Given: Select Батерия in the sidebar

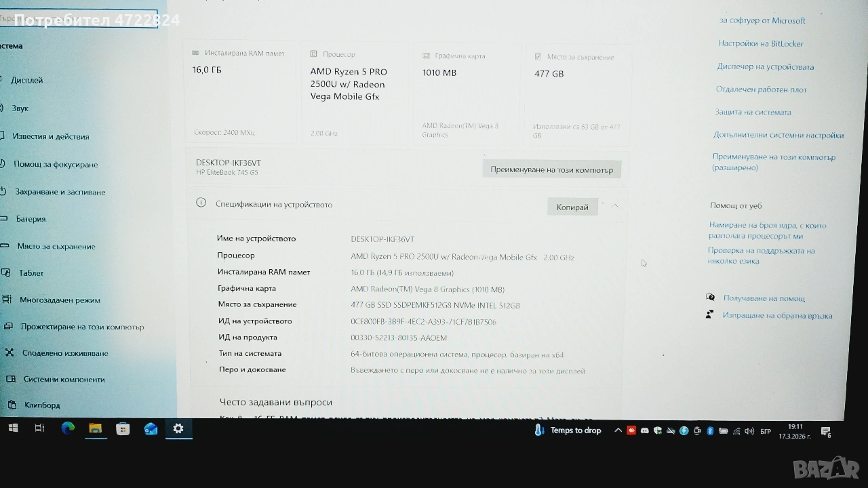Looking at the screenshot, I should tap(31, 219).
